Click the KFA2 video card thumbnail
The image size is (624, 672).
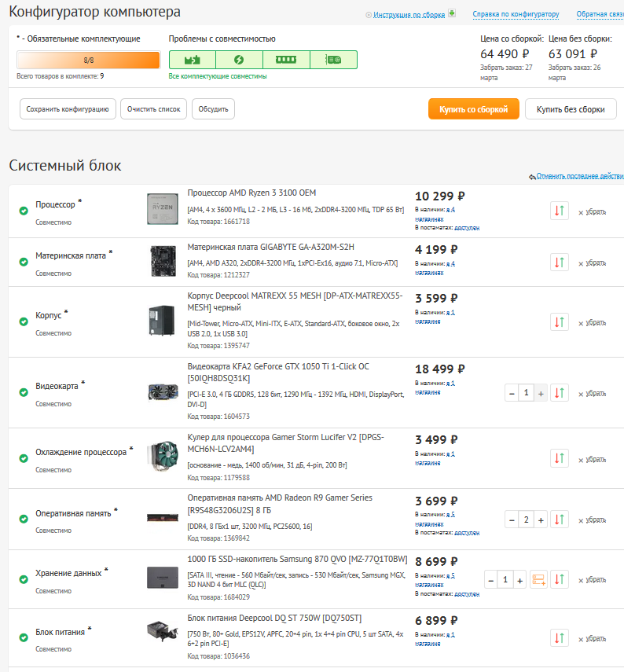[163, 392]
